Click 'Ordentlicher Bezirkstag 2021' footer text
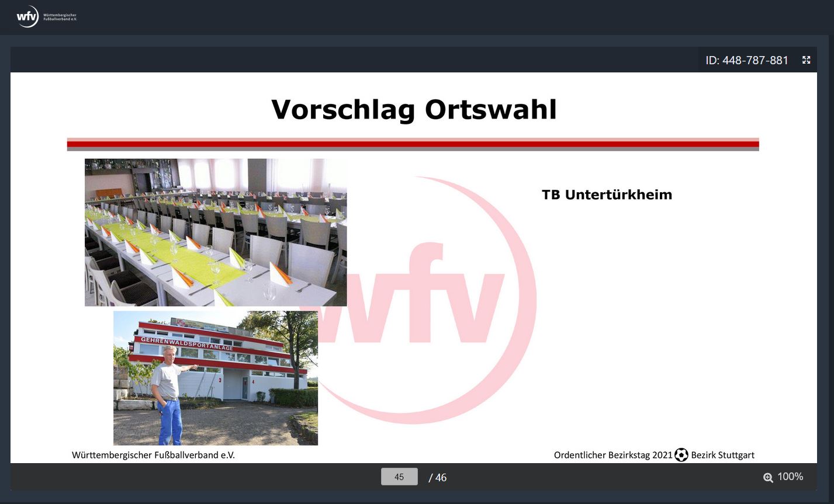The image size is (834, 504). [613, 455]
